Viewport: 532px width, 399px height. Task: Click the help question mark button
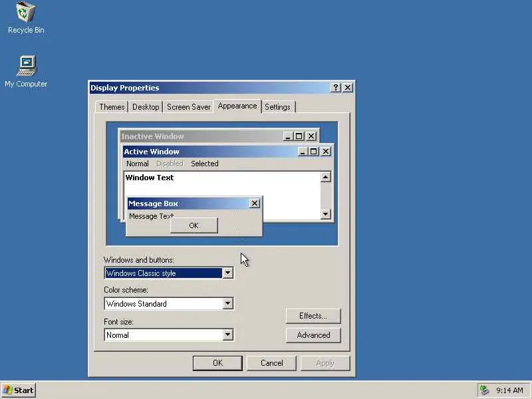(x=335, y=88)
